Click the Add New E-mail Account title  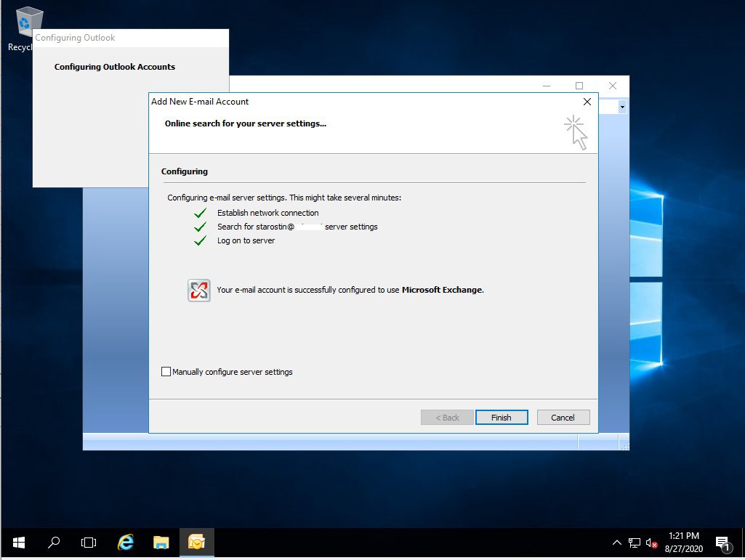click(x=200, y=102)
